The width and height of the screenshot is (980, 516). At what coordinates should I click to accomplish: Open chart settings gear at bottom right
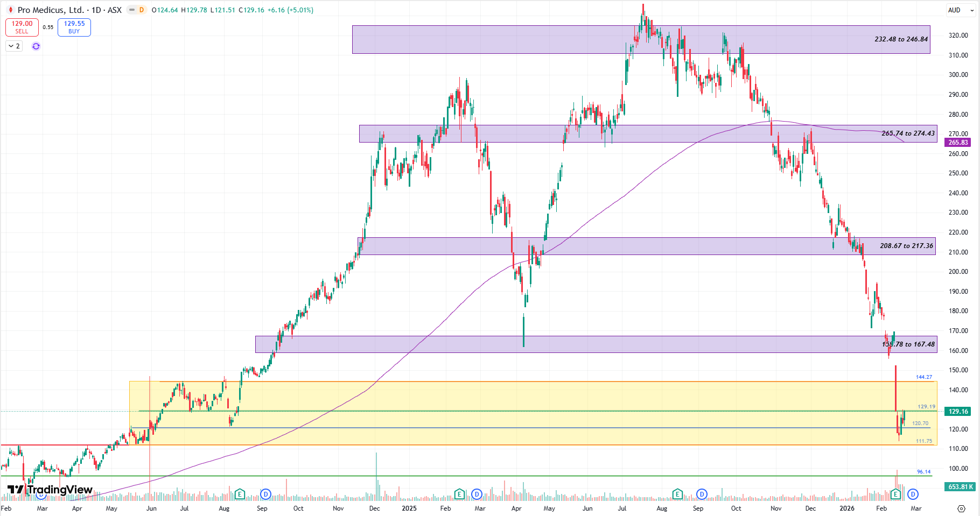(961, 508)
